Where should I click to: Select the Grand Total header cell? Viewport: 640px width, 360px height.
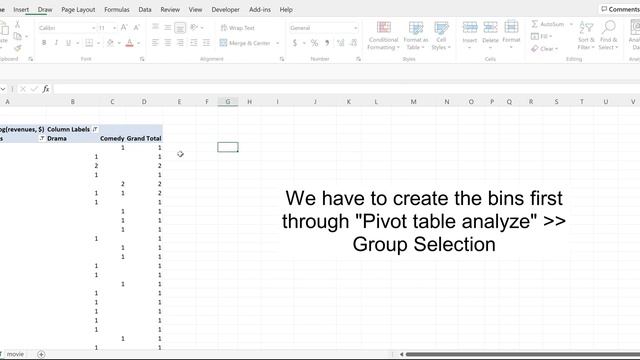(x=144, y=138)
